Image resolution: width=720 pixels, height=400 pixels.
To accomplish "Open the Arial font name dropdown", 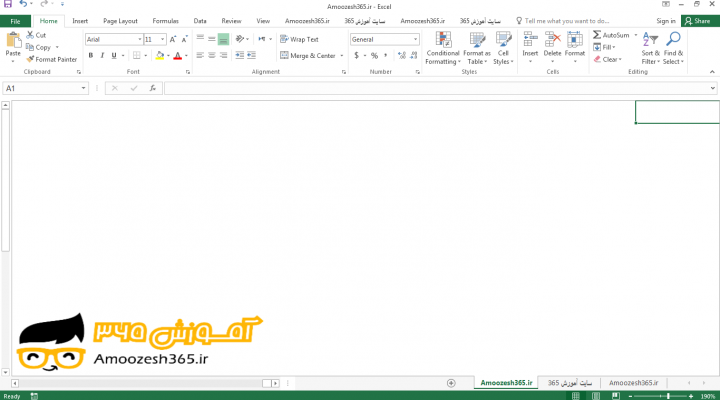I will 140,39.
